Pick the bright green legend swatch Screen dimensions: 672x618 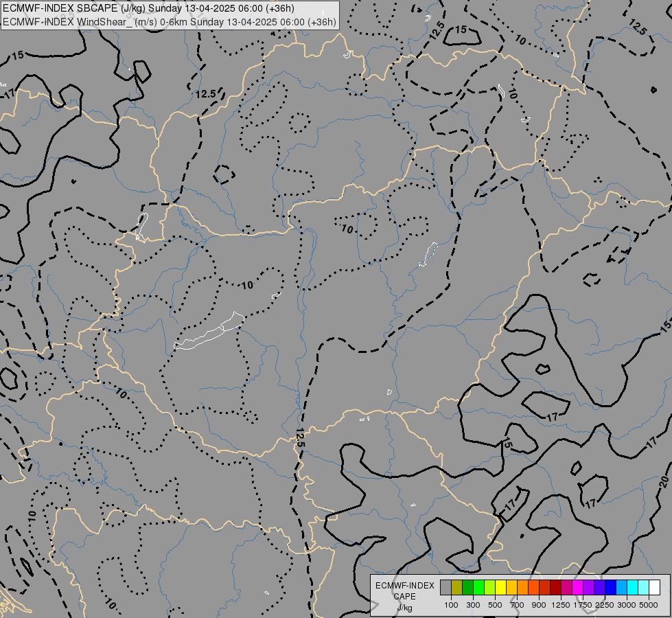click(x=478, y=588)
